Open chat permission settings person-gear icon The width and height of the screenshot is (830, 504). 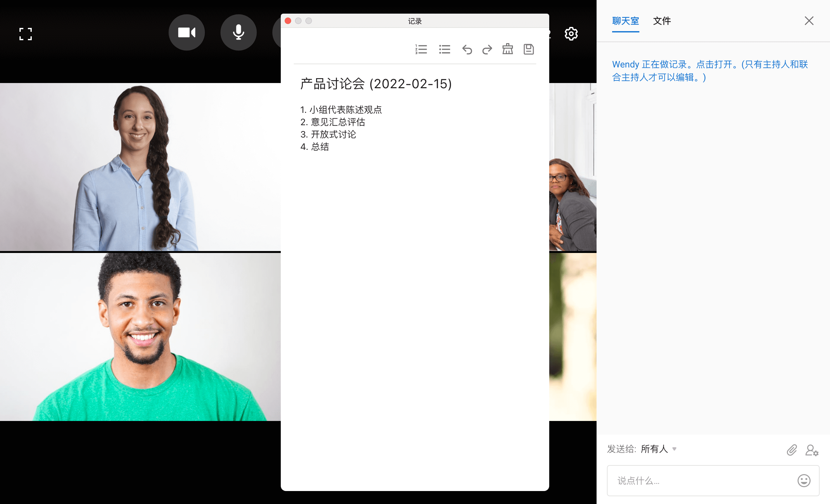click(812, 450)
